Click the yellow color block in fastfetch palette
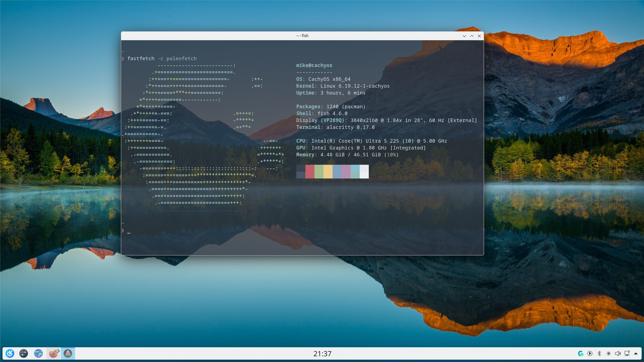Screen dimensions: 644x362 point(328,171)
